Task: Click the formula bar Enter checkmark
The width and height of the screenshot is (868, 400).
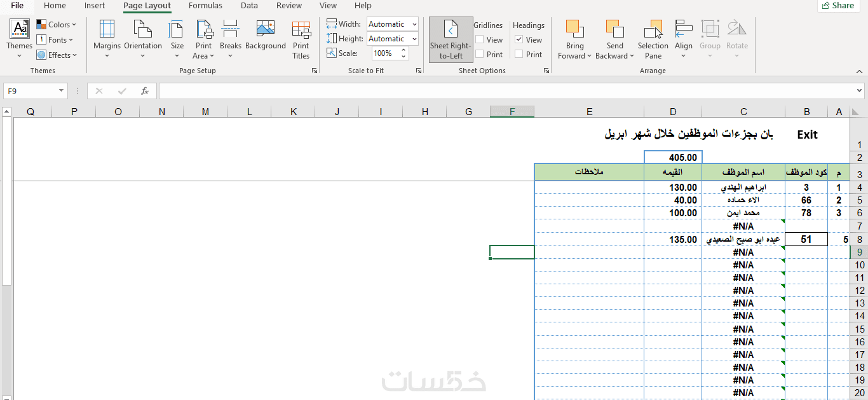Action: point(122,91)
